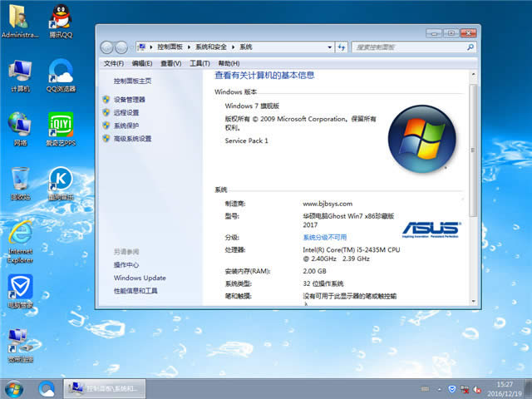This screenshot has height=399, width=532.
Task: Click the ASUS manufacturer logo
Action: pos(431,229)
